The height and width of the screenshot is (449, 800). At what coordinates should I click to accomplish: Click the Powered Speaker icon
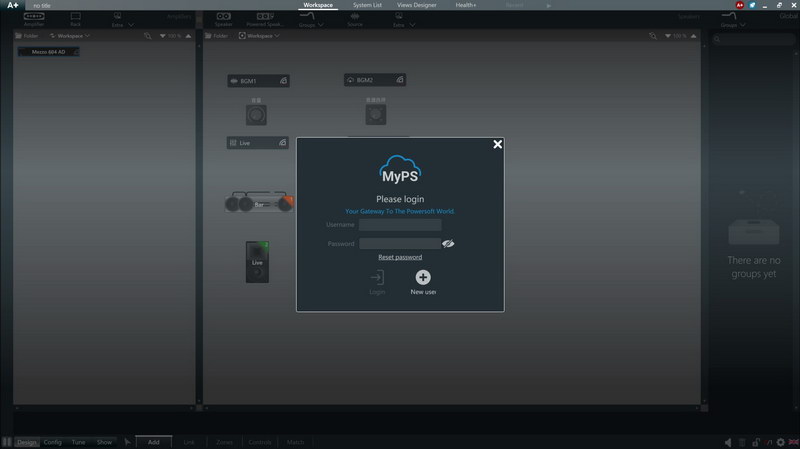point(265,19)
